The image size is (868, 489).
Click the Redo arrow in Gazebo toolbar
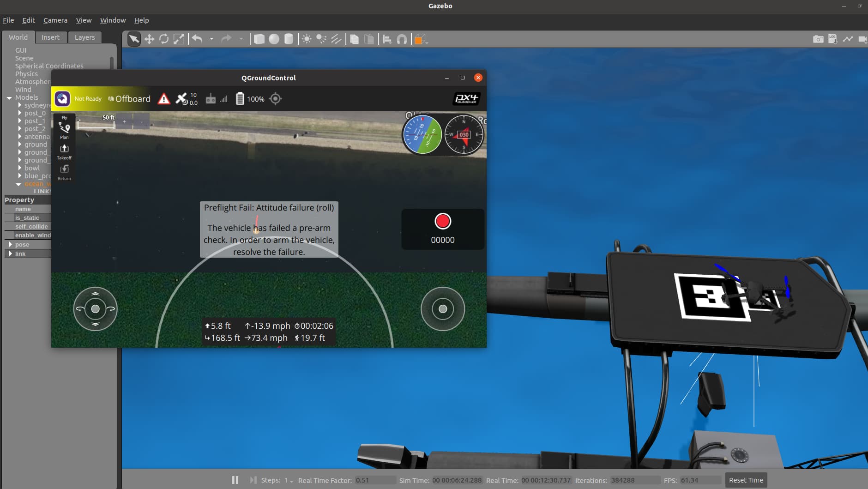coord(226,39)
